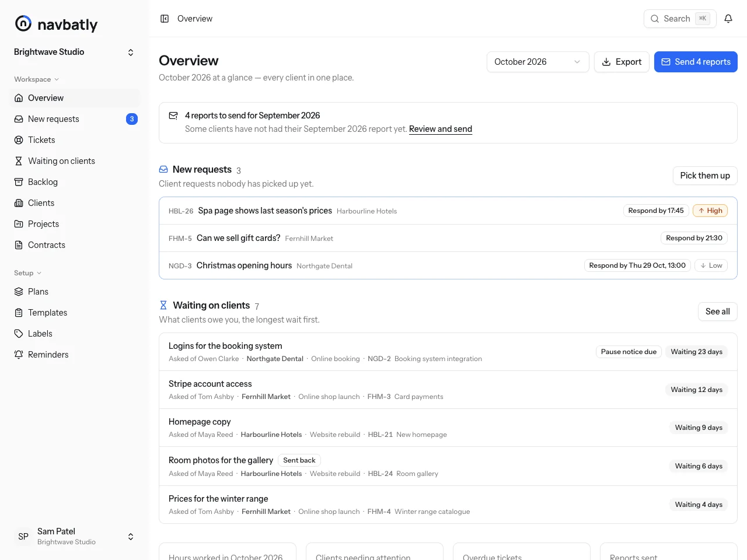Click the New requests inbox icon in sidebar
The image size is (747, 560).
click(19, 119)
